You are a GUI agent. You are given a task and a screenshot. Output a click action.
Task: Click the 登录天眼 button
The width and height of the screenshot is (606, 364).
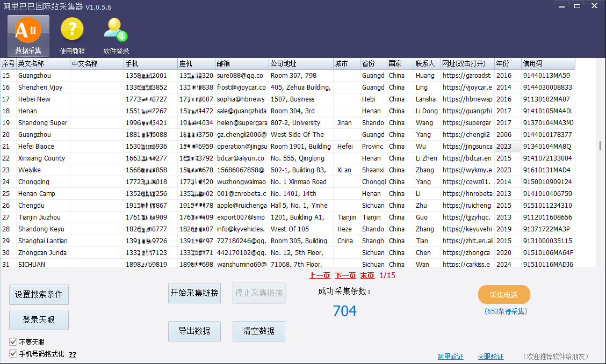pos(39,319)
